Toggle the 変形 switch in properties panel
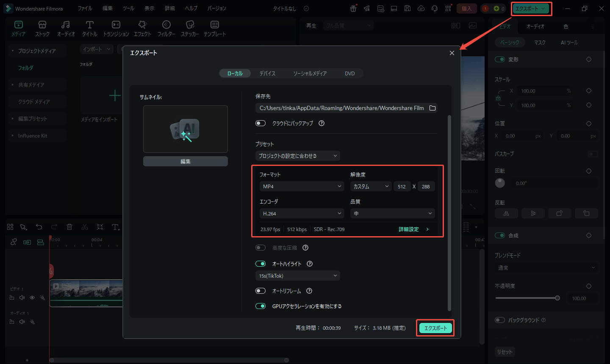Screen dimensions: 610x364 click(500, 59)
